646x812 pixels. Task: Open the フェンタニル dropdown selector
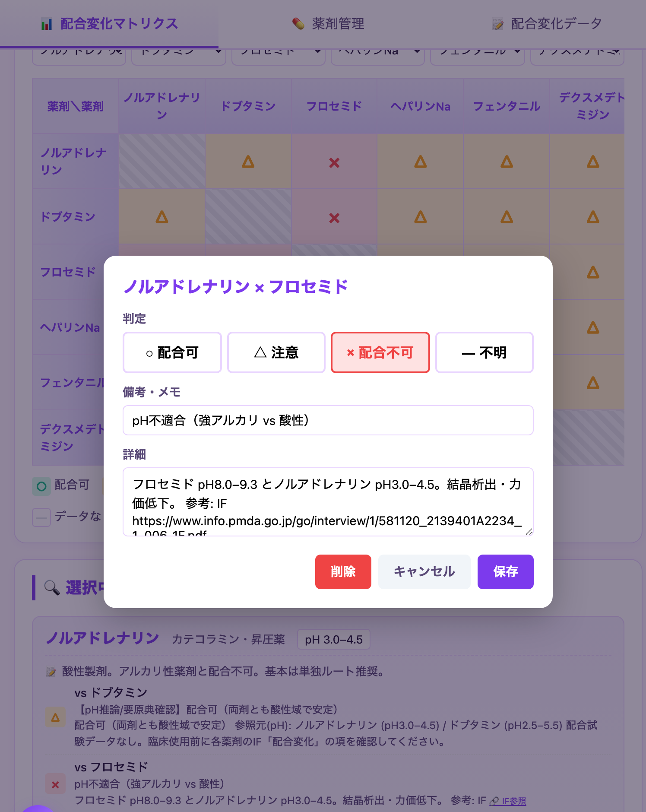pos(478,56)
